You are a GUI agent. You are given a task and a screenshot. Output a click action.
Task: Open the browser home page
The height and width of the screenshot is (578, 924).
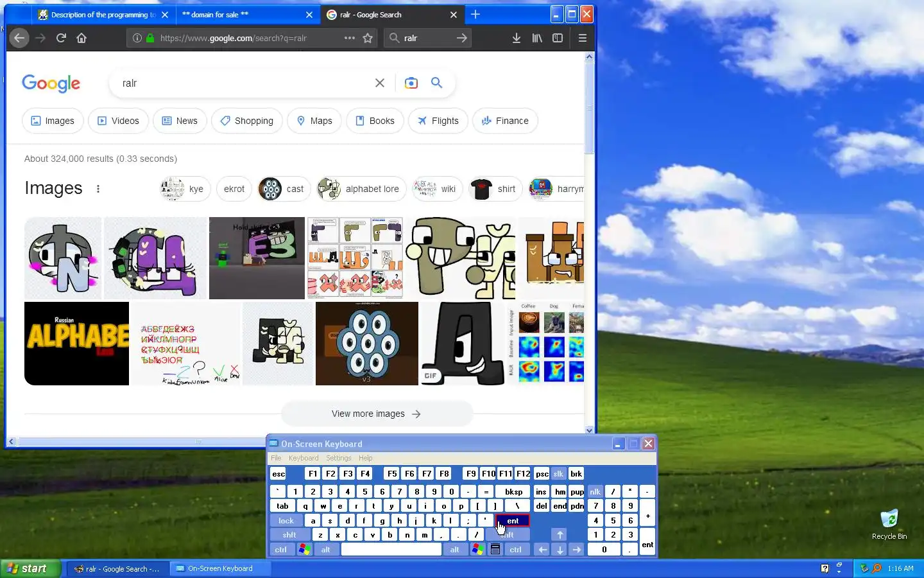81,38
